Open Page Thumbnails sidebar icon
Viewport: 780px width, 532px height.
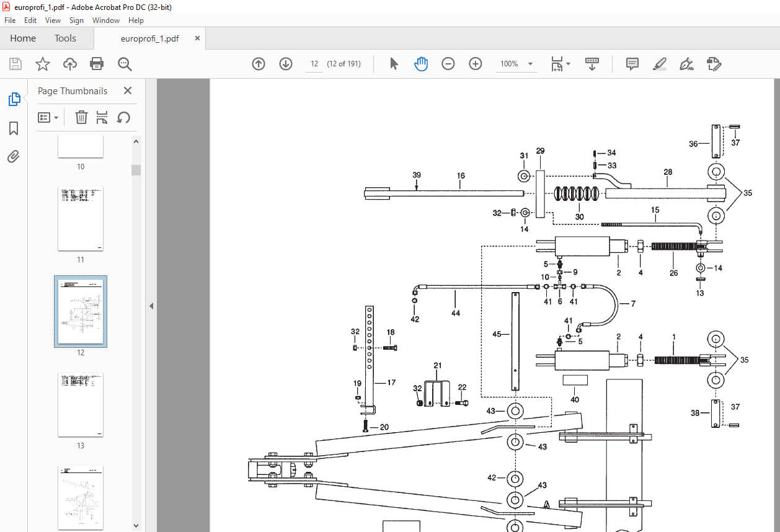14,99
